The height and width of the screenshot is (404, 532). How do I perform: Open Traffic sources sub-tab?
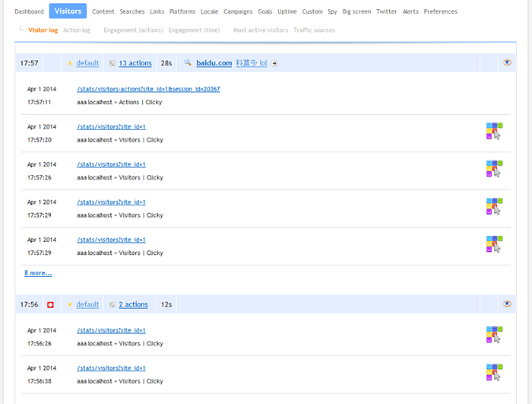point(314,30)
